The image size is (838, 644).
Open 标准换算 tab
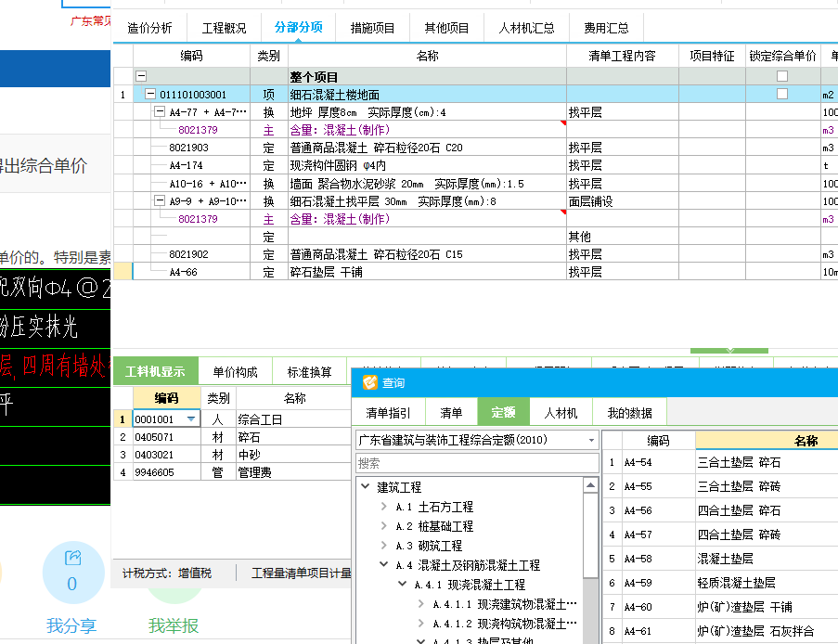pos(309,372)
